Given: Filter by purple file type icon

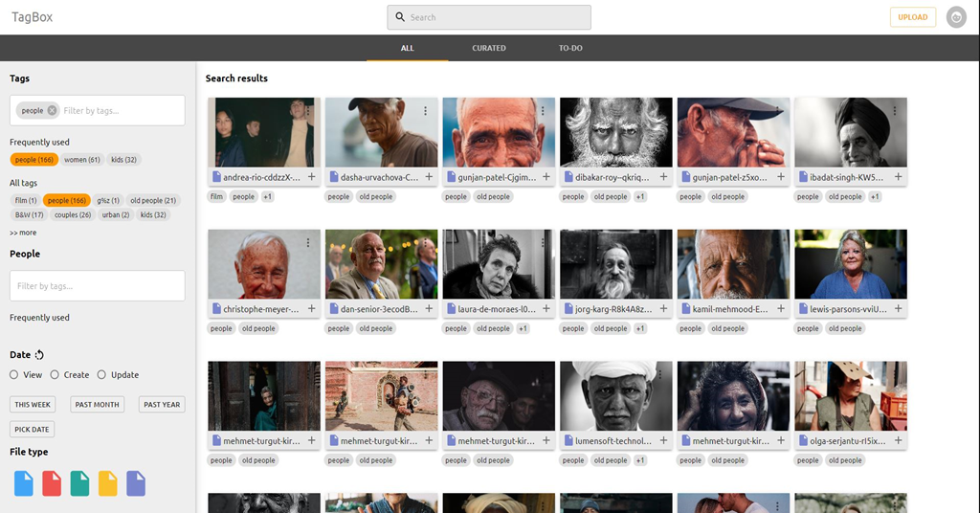Looking at the screenshot, I should click(136, 483).
